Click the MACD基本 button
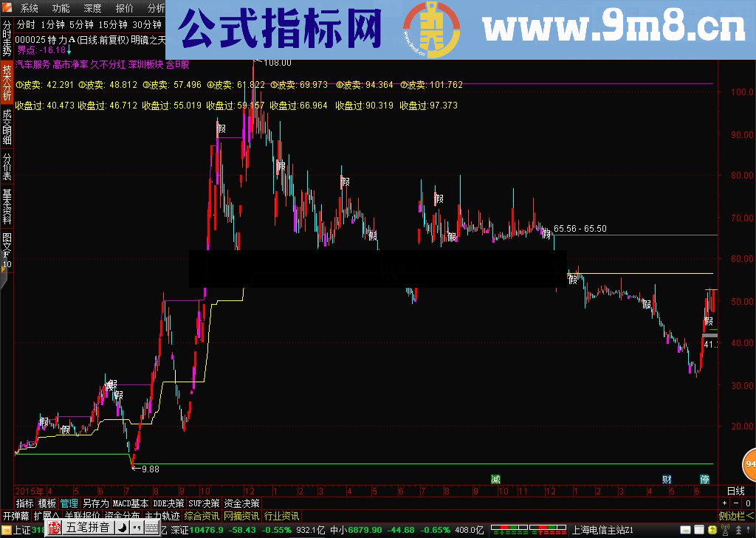This screenshot has width=756, height=538. [x=131, y=502]
